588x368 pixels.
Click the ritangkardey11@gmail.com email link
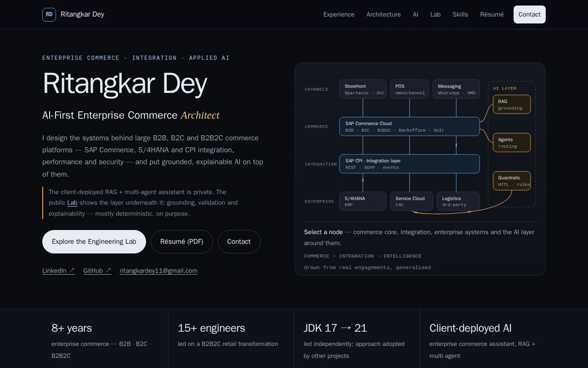[158, 270]
